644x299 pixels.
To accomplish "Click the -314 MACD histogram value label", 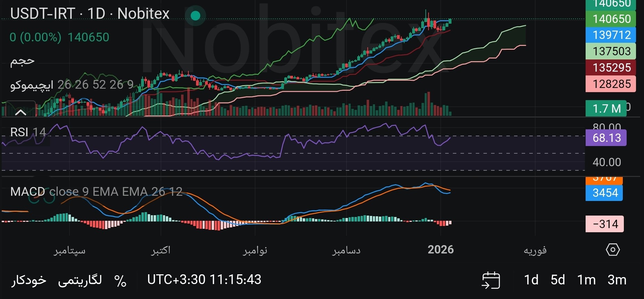I will pos(604,224).
